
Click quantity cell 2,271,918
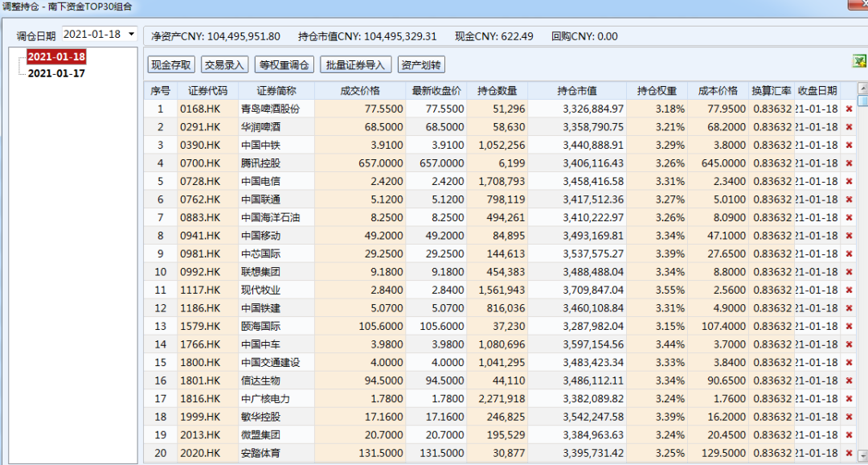pos(497,399)
